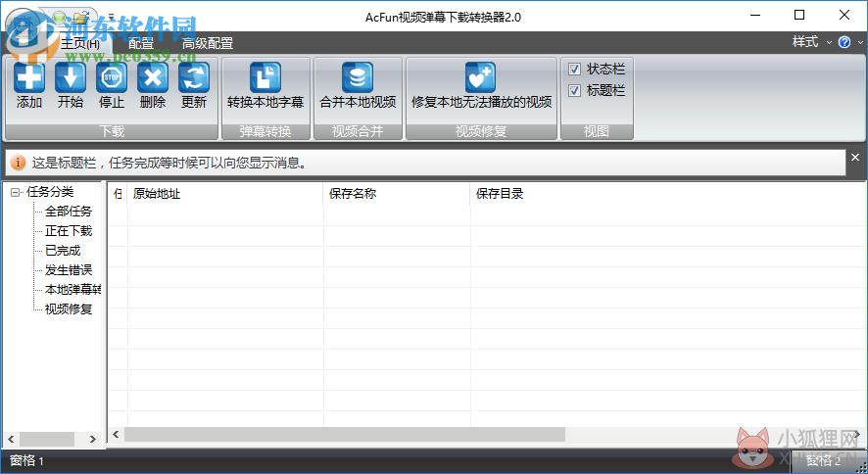This screenshot has height=474, width=868.
Task: Maximize the AcFun window
Action: point(798,15)
